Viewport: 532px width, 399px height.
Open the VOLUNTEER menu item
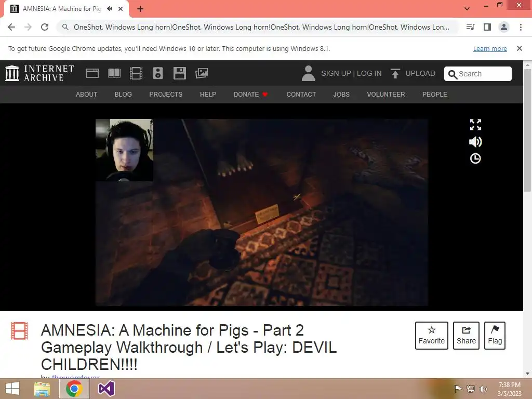pos(386,95)
